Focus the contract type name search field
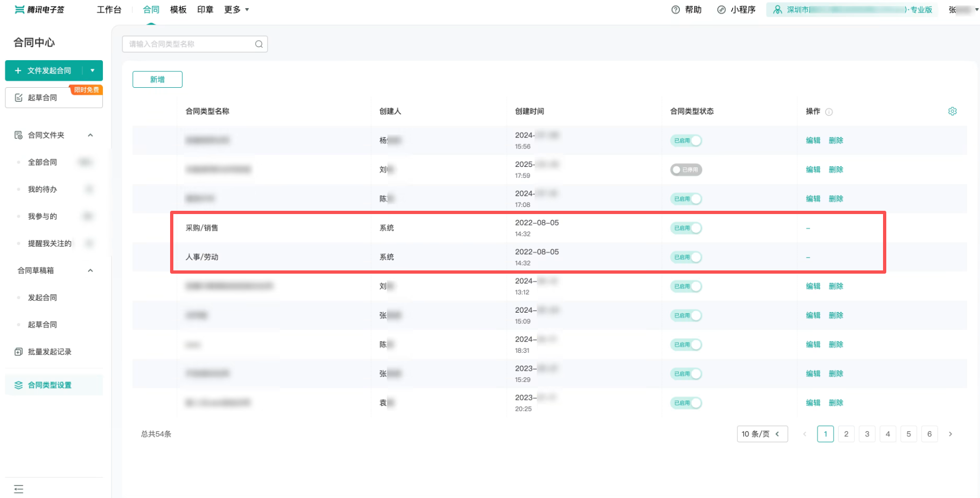The height and width of the screenshot is (498, 980). (190, 44)
